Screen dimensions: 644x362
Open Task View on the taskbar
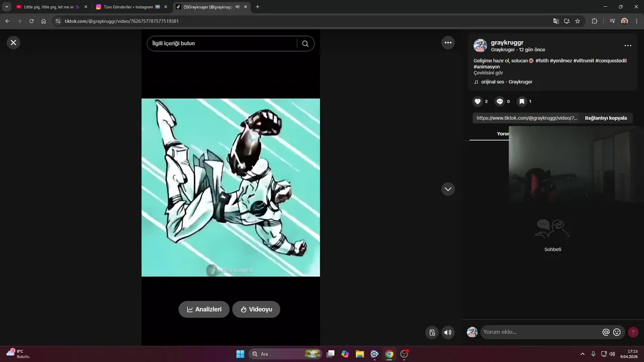pos(331,354)
